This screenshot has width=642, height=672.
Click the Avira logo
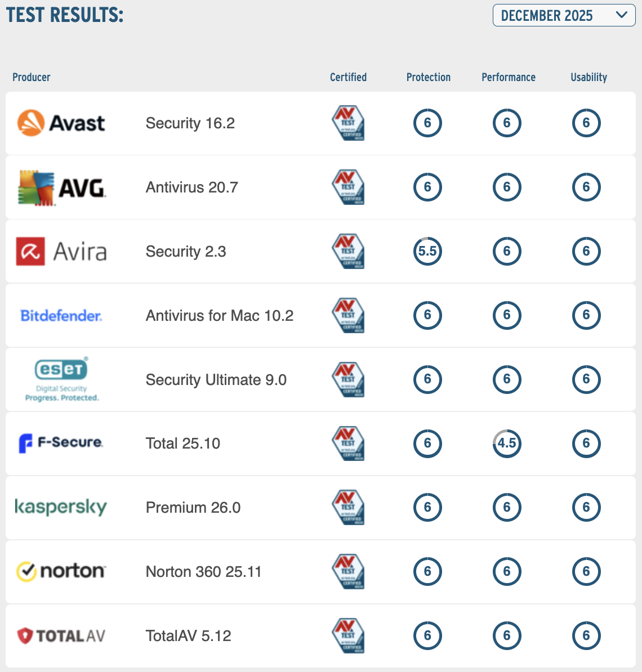click(x=61, y=251)
